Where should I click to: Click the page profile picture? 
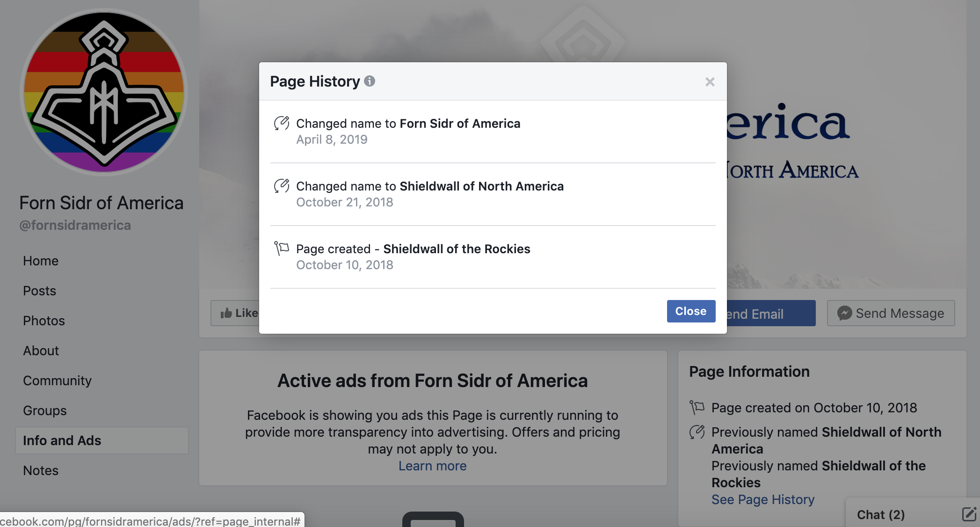point(104,92)
